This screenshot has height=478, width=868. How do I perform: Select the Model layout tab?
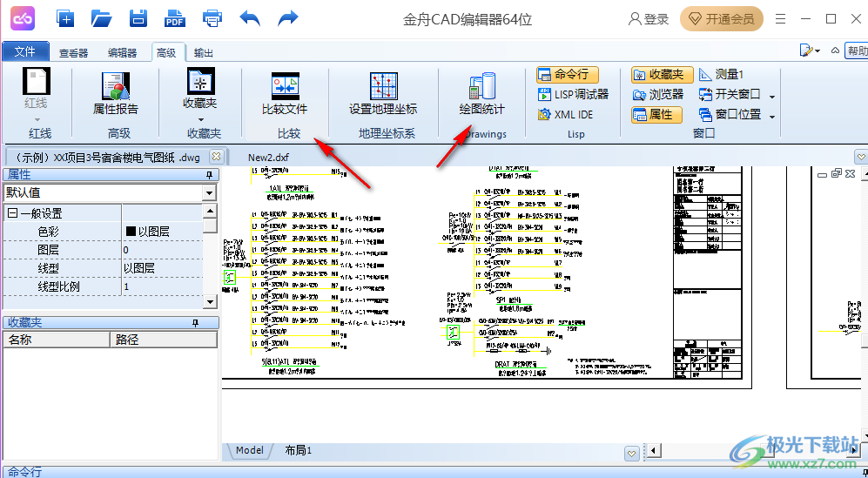click(249, 450)
